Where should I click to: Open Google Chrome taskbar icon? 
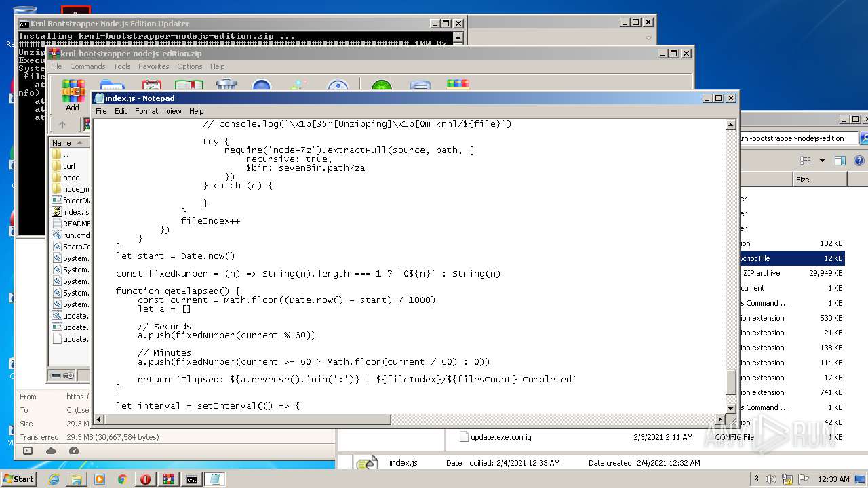123,479
